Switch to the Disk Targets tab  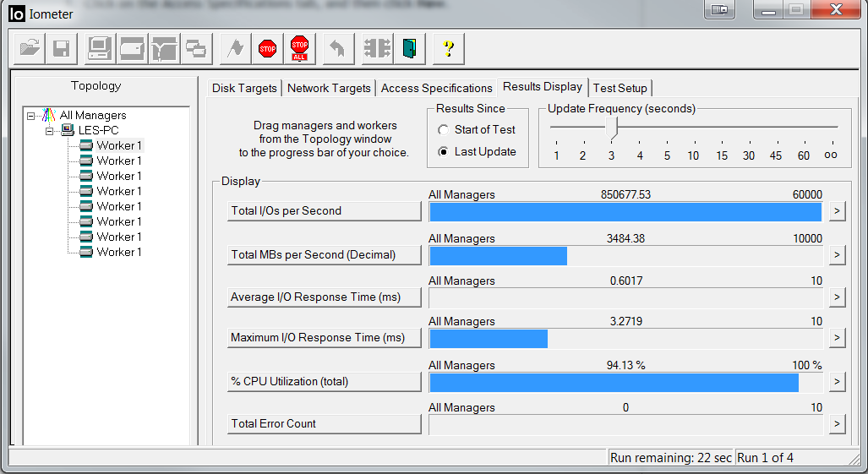coord(244,88)
